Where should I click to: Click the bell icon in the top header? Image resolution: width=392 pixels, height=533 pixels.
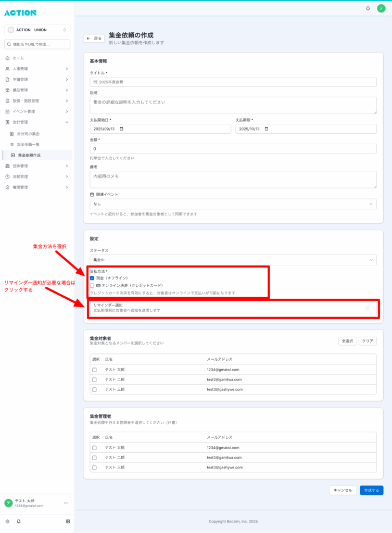[x=368, y=8]
